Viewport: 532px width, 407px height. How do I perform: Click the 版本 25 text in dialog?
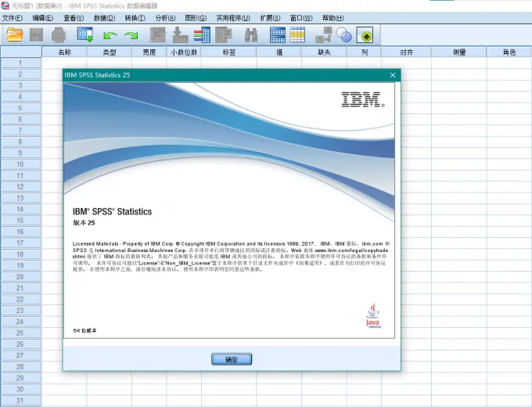tap(84, 223)
